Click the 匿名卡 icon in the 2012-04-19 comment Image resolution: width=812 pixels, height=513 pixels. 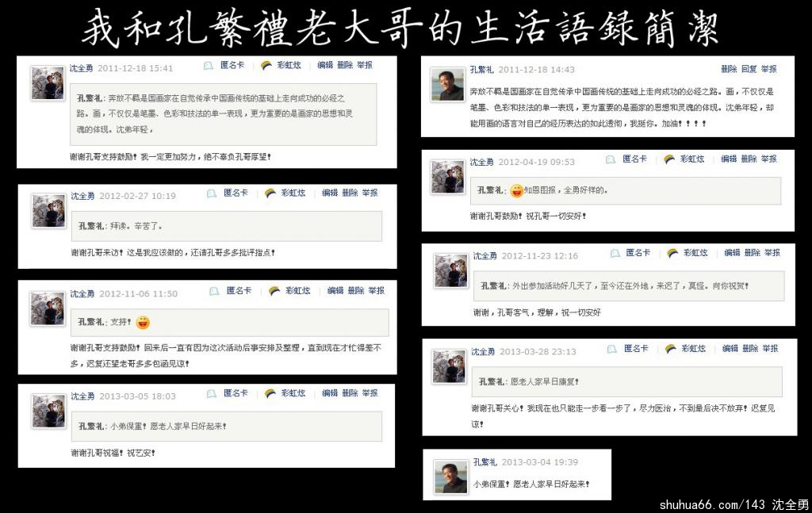pyautogui.click(x=611, y=159)
